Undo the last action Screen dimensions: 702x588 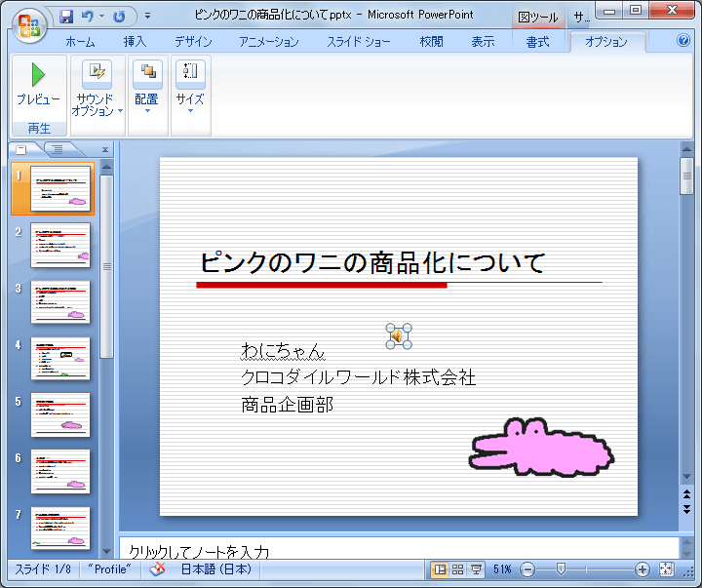pyautogui.click(x=88, y=17)
